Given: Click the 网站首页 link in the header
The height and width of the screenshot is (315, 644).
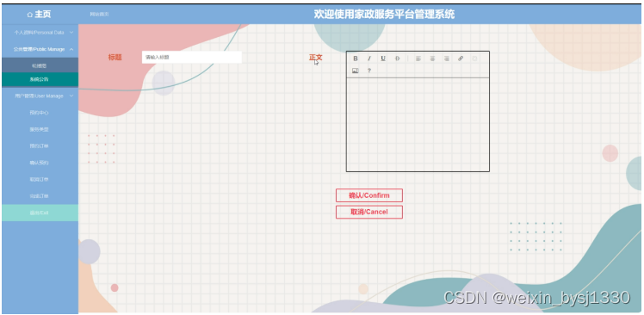Looking at the screenshot, I should 99,15.
